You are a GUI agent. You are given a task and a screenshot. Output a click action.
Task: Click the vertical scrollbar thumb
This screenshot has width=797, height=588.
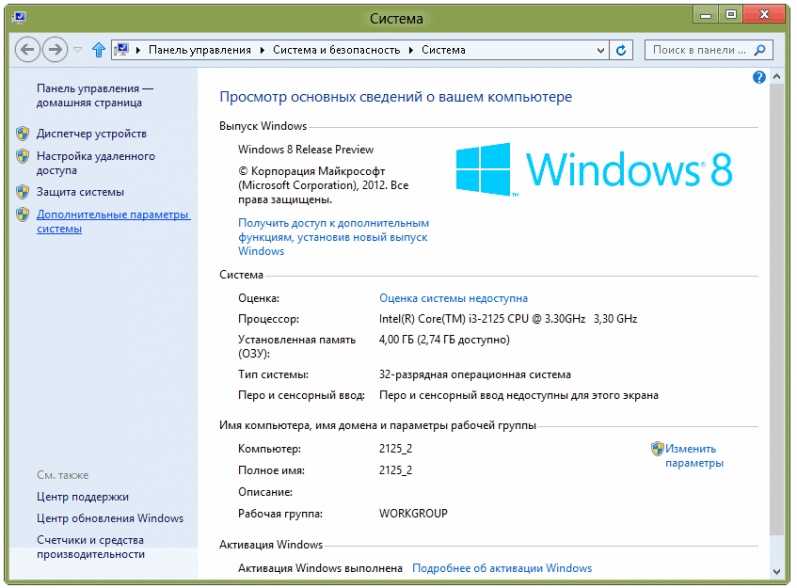(777, 309)
